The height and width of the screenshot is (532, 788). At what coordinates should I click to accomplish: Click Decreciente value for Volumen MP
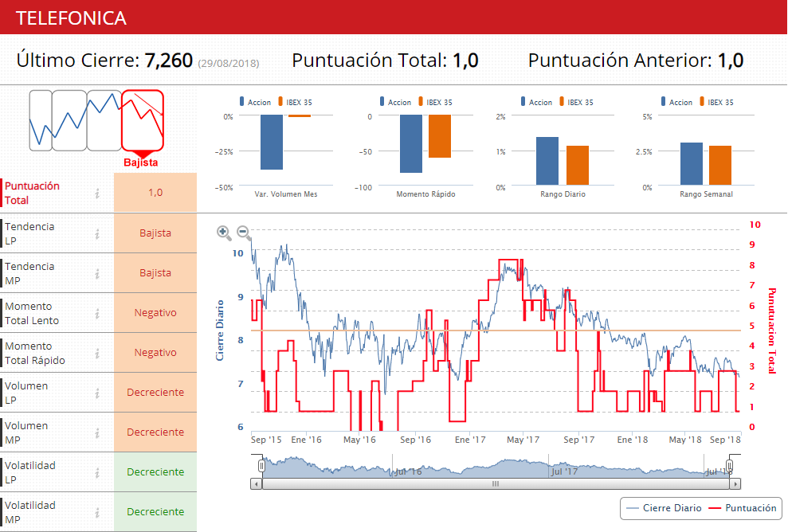(155, 432)
